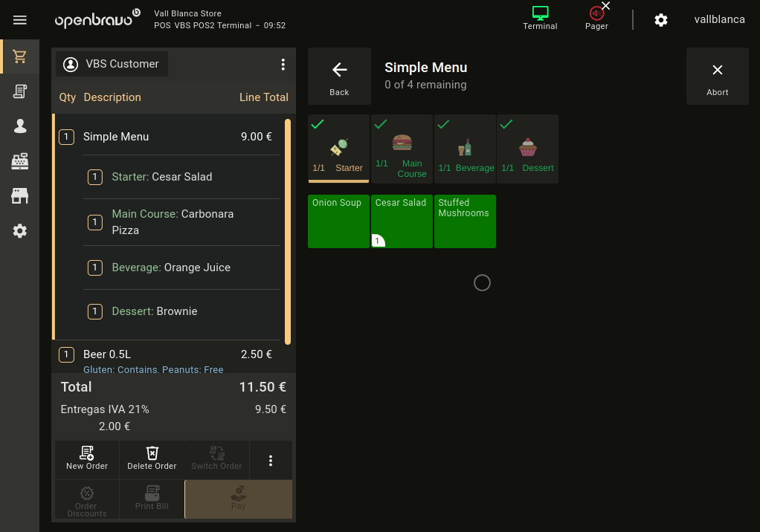Open the Pager status icon

(x=596, y=19)
